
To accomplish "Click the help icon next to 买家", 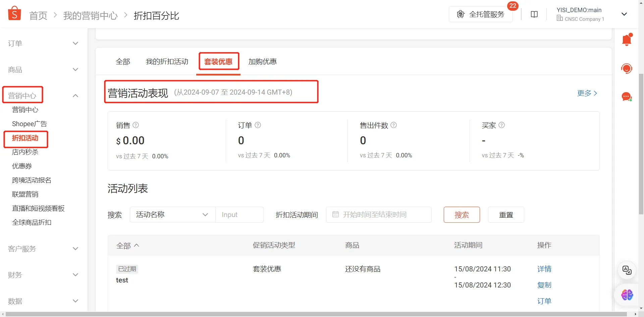I will pos(502,125).
